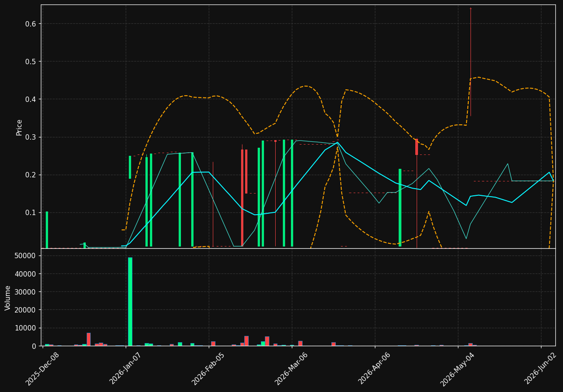Click the 0.2 price axis value

pos(31,175)
